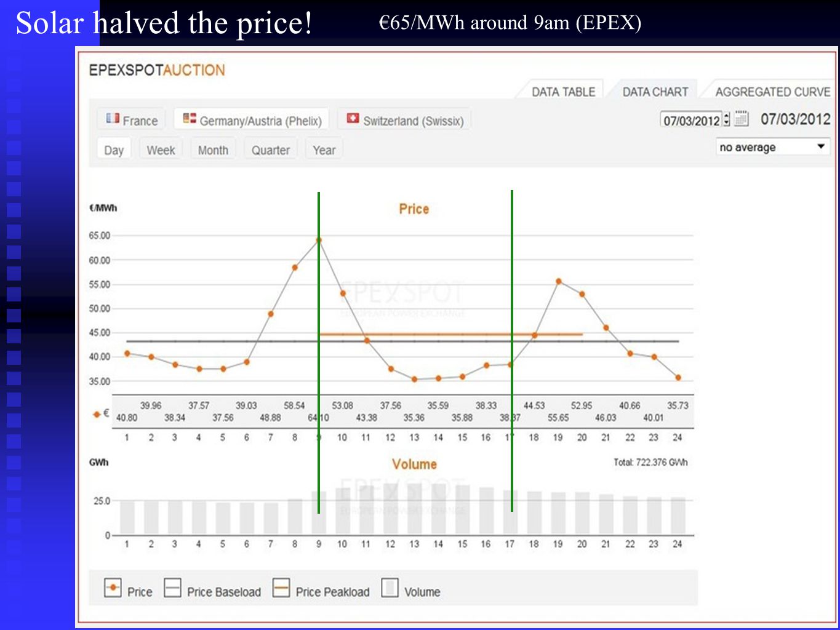Switch to Year view
The height and width of the screenshot is (630, 840).
(x=324, y=150)
